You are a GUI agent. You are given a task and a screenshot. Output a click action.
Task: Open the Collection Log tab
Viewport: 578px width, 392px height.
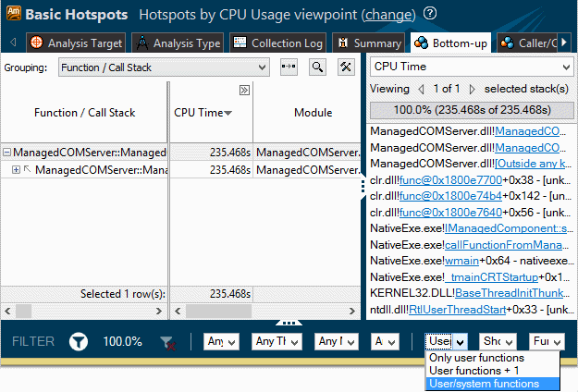277,43
